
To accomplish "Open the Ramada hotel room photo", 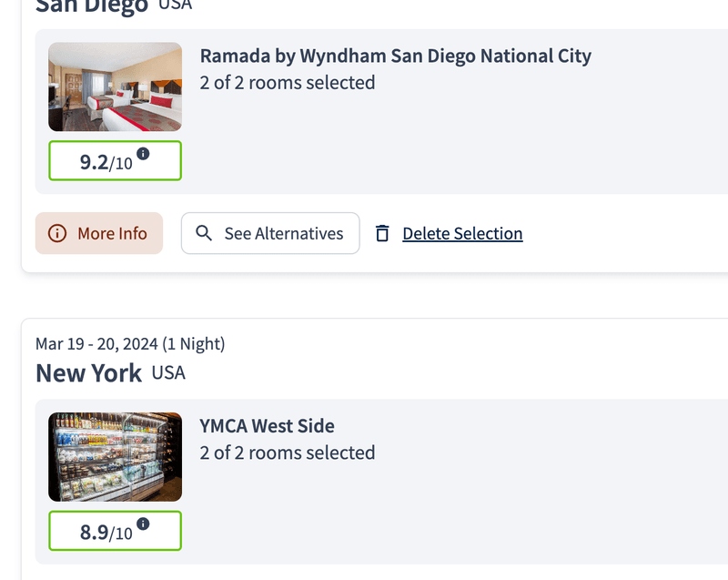I will pos(115,87).
